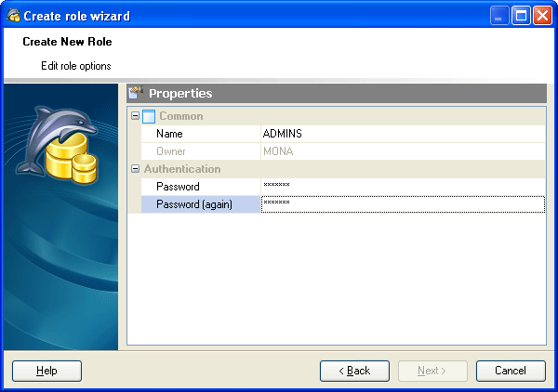Select the Password (again) label
Viewport: 558px width, 392px height.
pos(193,204)
